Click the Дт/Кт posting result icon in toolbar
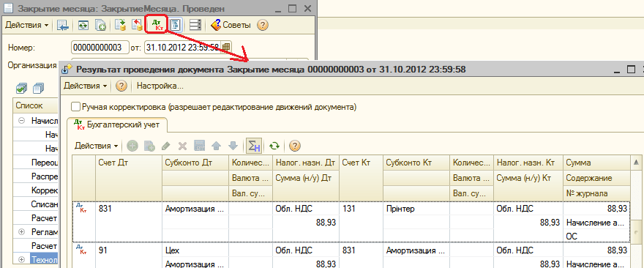The width and height of the screenshot is (644, 268). tap(158, 25)
